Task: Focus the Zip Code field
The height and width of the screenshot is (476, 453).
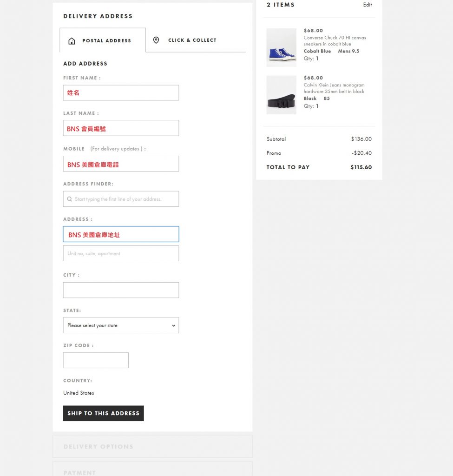Action: [x=96, y=360]
